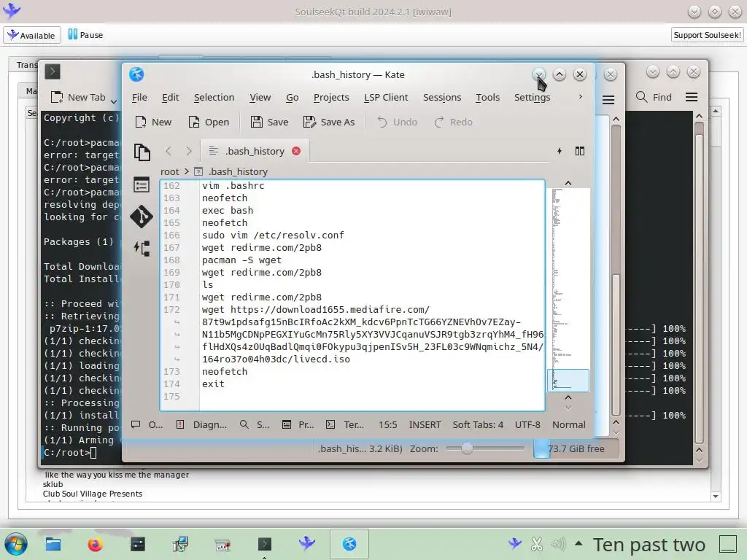Open the hamburger menu in terminal window
This screenshot has width=747, height=560.
coord(692,97)
